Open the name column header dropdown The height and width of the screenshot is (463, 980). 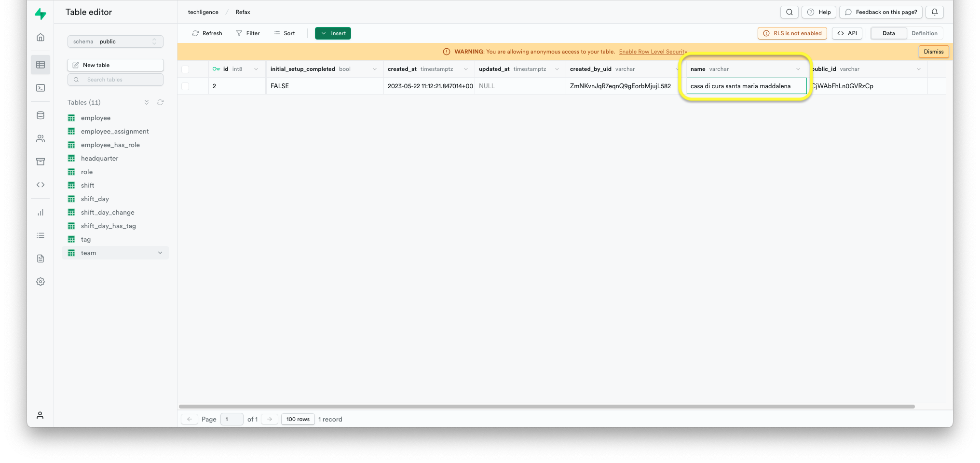pos(798,69)
